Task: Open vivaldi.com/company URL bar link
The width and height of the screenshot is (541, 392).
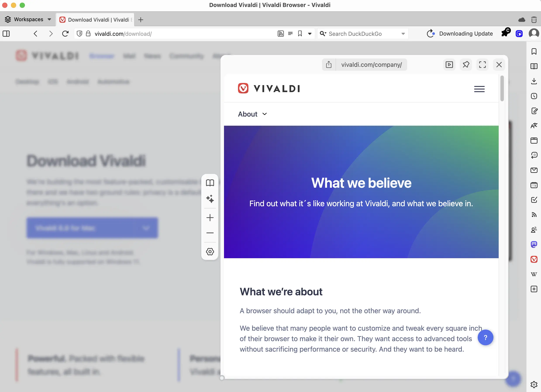Action: [371, 65]
